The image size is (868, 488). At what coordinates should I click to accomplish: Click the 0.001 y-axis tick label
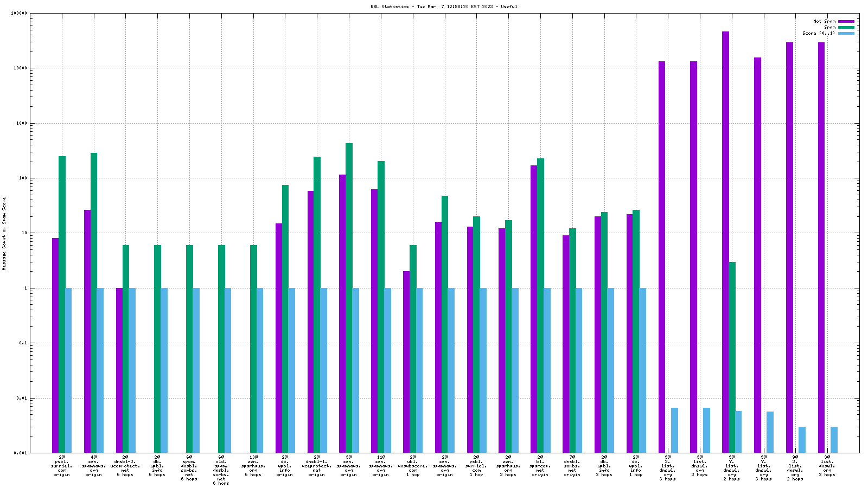coord(21,453)
